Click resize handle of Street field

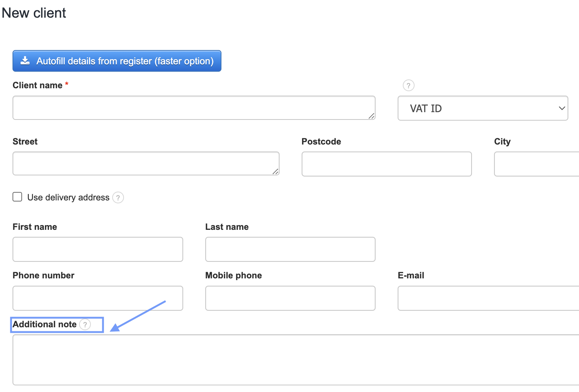[x=275, y=171]
